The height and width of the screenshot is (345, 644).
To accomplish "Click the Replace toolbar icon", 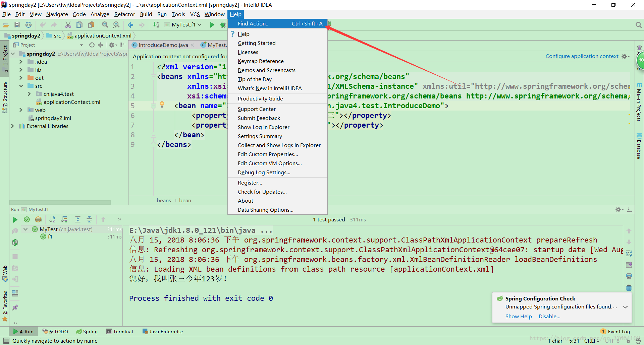I will pos(116,25).
